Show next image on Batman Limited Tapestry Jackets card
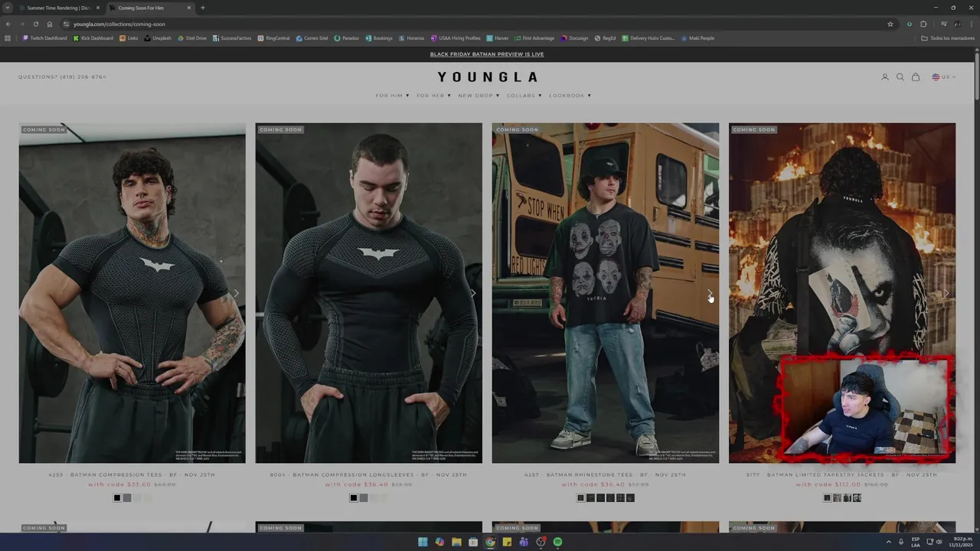The height and width of the screenshot is (551, 980). (946, 293)
